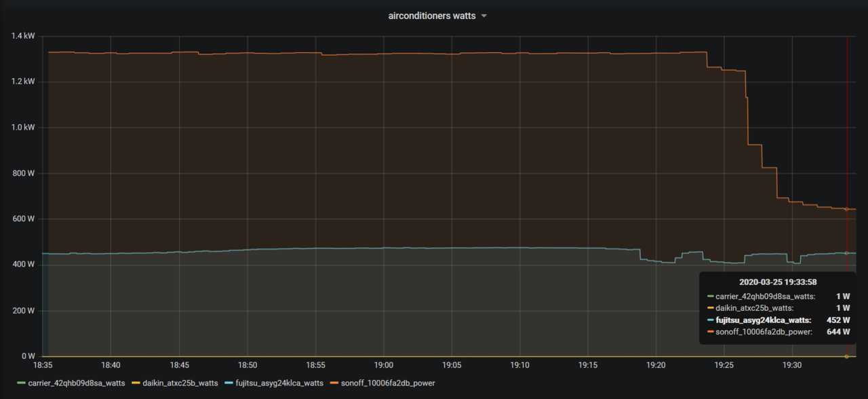Click the 18:35 time axis label
This screenshot has height=399, width=868.
[43, 365]
